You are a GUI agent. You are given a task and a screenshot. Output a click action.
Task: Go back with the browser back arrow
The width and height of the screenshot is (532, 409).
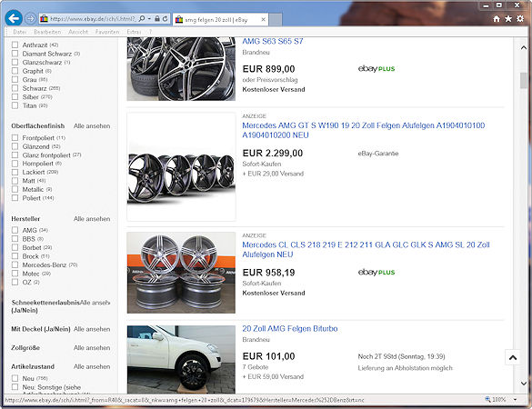tap(14, 18)
